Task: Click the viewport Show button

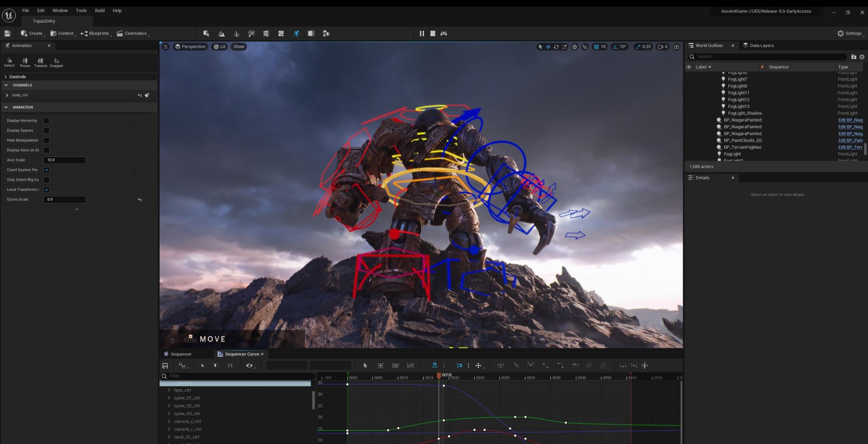Action: pos(239,47)
